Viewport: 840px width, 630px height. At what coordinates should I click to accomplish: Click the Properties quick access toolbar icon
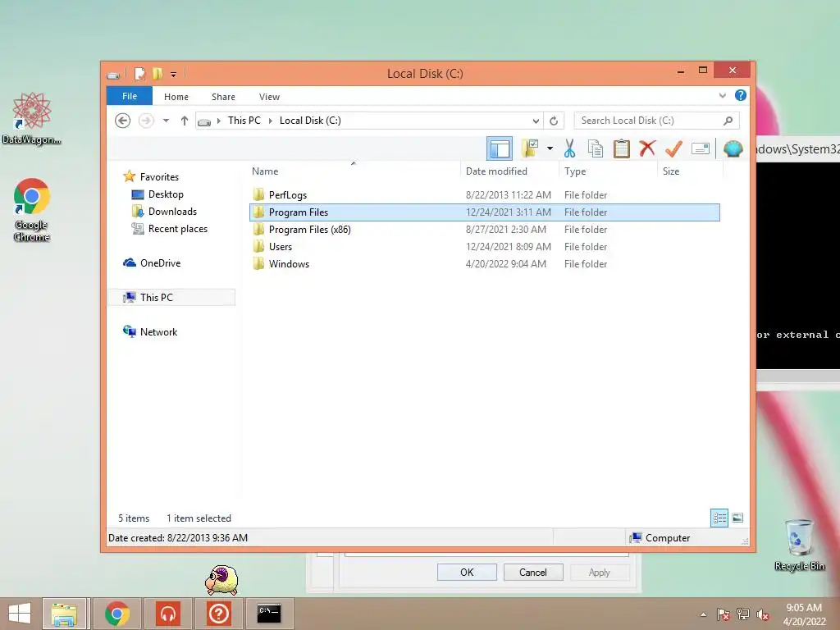click(139, 73)
